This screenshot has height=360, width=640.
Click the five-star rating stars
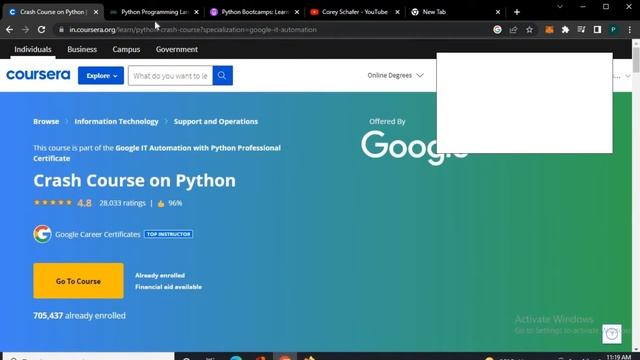tap(53, 202)
